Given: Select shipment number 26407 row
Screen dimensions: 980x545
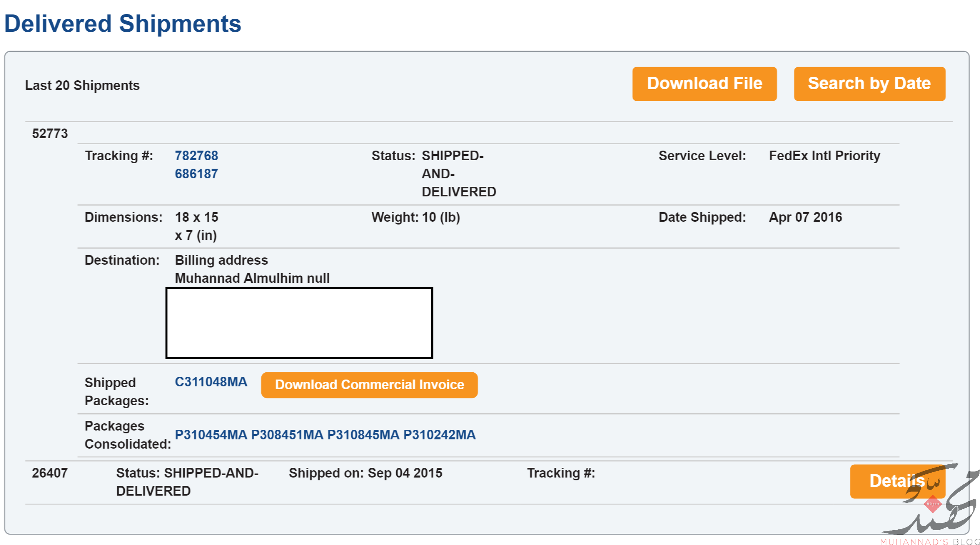Looking at the screenshot, I should pyautogui.click(x=489, y=482).
